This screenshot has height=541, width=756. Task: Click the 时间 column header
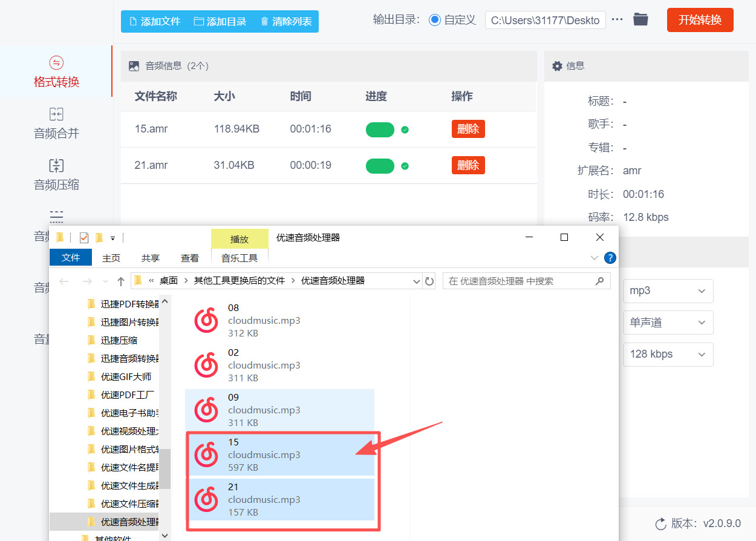(301, 96)
